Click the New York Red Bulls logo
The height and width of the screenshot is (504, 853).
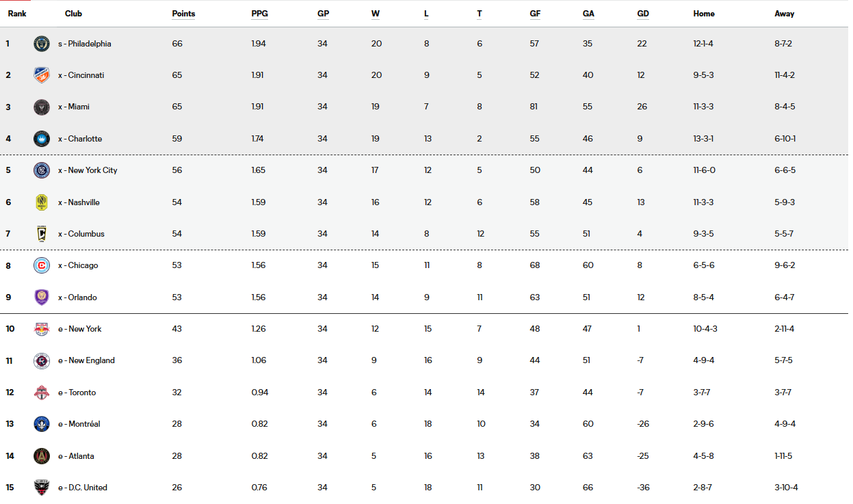(42, 329)
